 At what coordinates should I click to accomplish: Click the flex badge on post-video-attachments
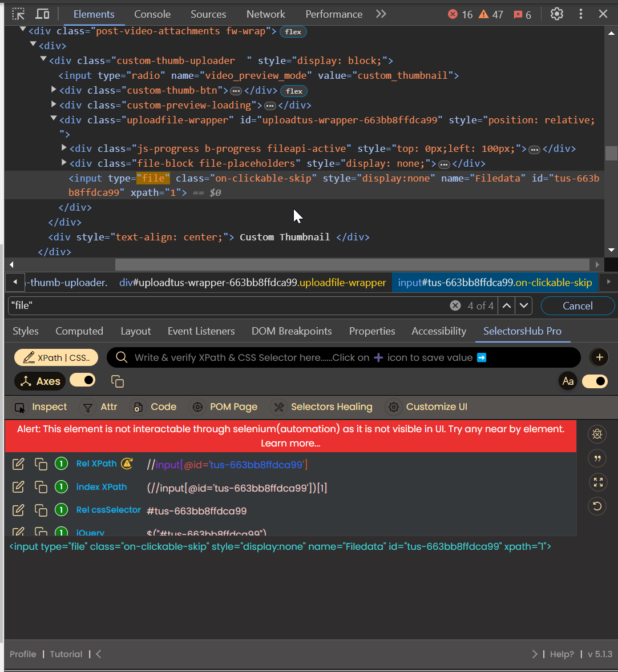pos(293,32)
